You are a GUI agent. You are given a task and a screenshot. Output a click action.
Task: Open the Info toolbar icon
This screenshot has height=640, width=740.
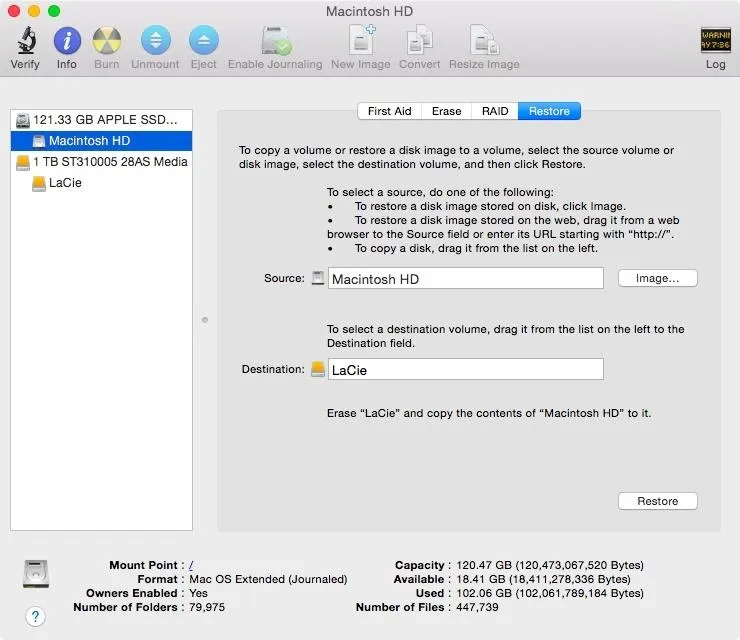[x=67, y=41]
